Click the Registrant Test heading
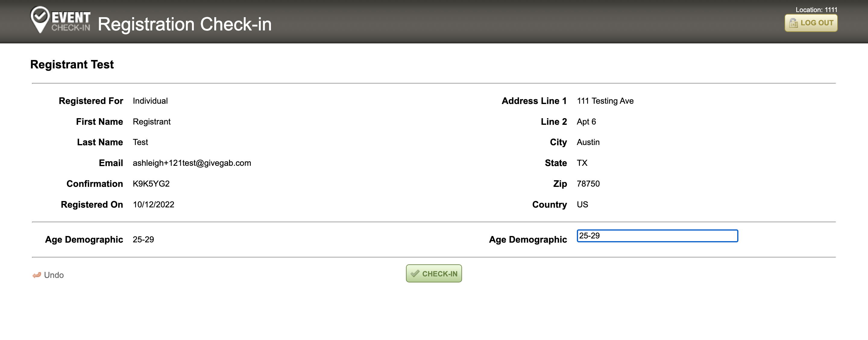The height and width of the screenshot is (340, 868). point(72,65)
